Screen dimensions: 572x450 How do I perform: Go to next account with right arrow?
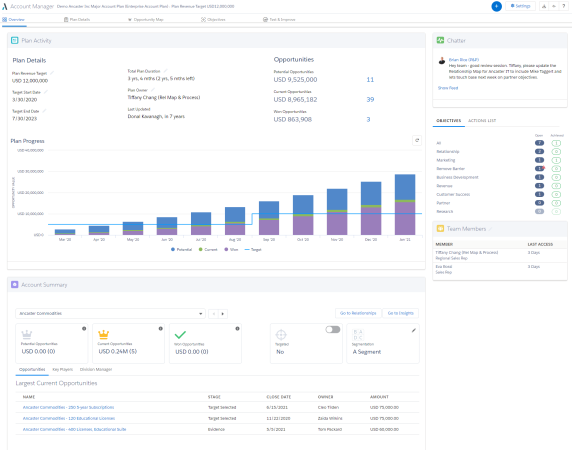[x=223, y=314]
